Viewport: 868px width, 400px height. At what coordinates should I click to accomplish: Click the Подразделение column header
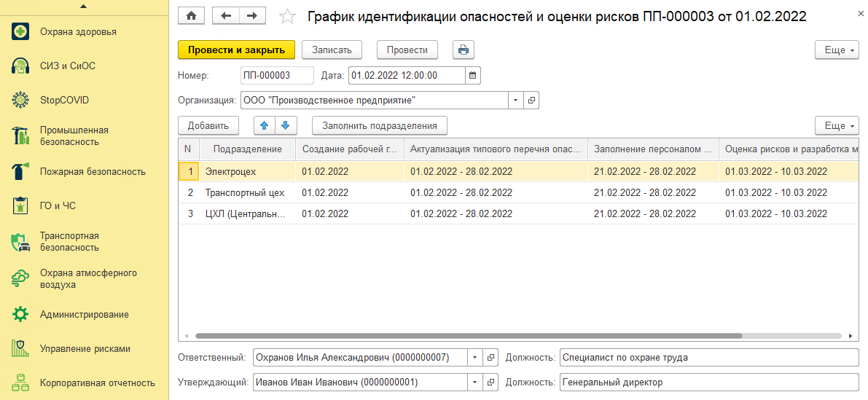pos(248,149)
